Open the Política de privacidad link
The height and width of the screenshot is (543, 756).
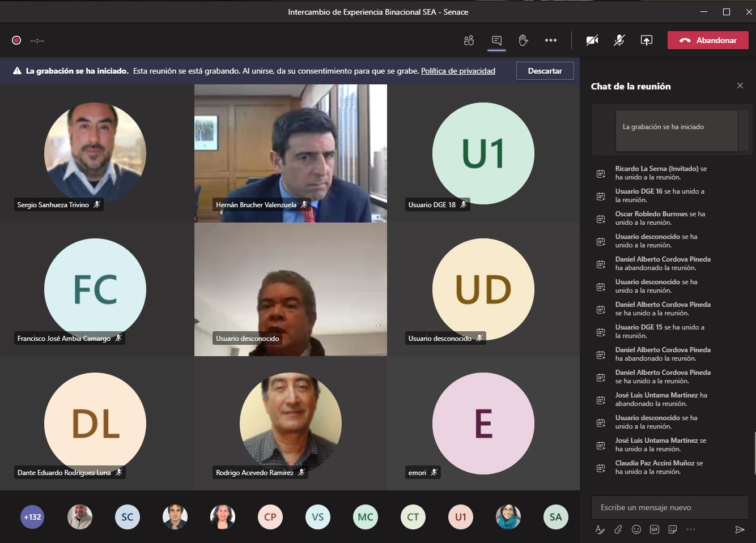tap(458, 71)
